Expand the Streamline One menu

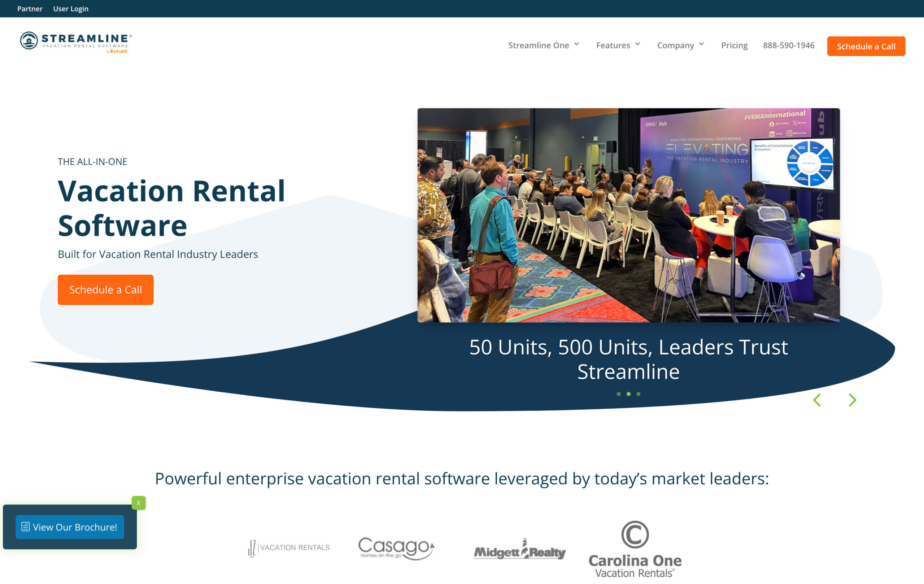(543, 45)
